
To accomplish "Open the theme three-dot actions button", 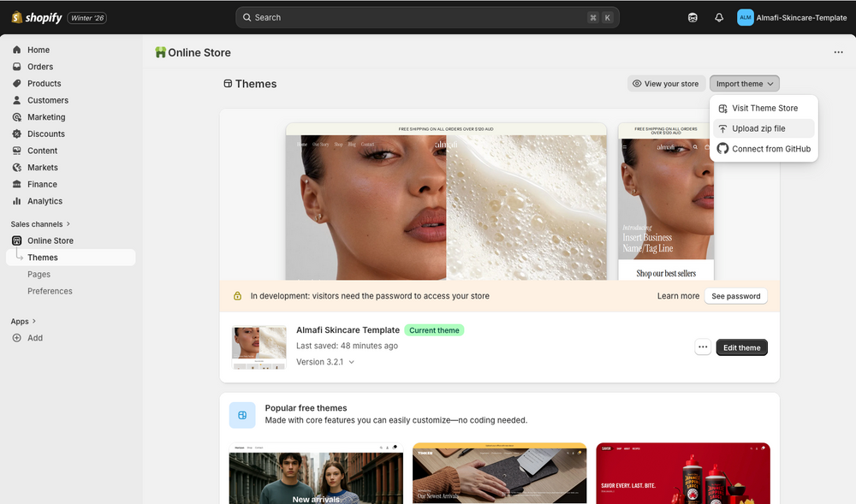I will pyautogui.click(x=703, y=347).
